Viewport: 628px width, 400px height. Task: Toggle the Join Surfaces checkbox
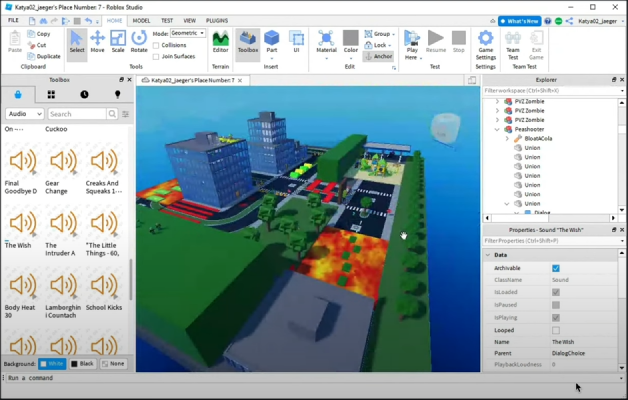pyautogui.click(x=156, y=56)
